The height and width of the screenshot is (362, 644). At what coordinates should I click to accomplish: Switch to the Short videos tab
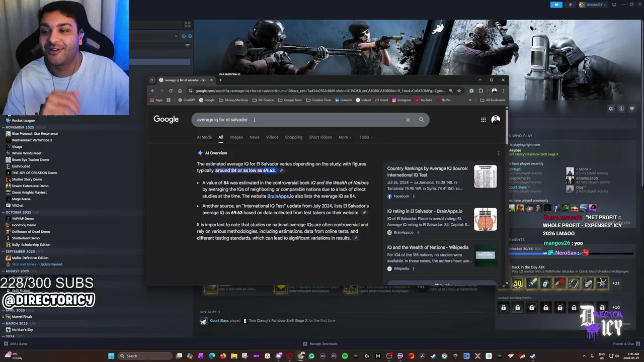320,137
